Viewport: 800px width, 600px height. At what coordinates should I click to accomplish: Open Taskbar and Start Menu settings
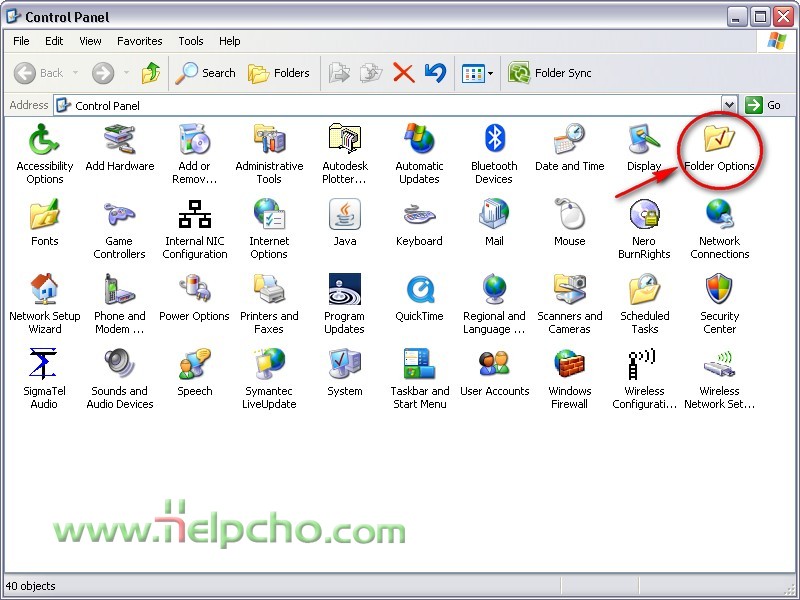coord(419,379)
